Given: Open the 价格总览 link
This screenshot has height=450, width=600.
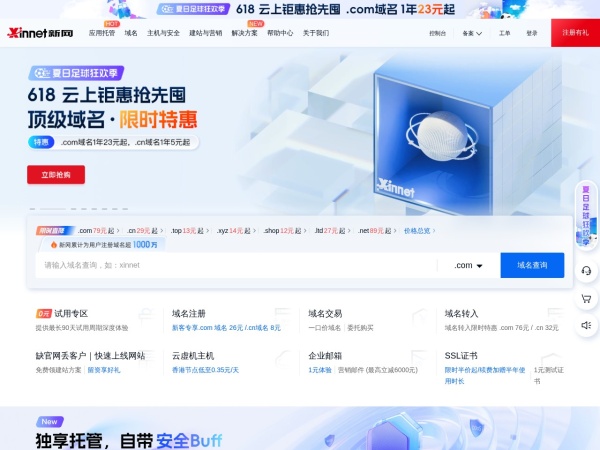Looking at the screenshot, I should 419,231.
